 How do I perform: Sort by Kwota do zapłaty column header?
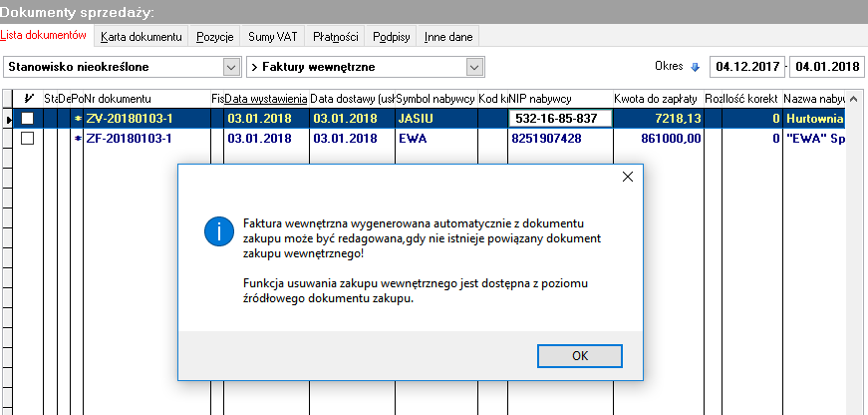658,99
